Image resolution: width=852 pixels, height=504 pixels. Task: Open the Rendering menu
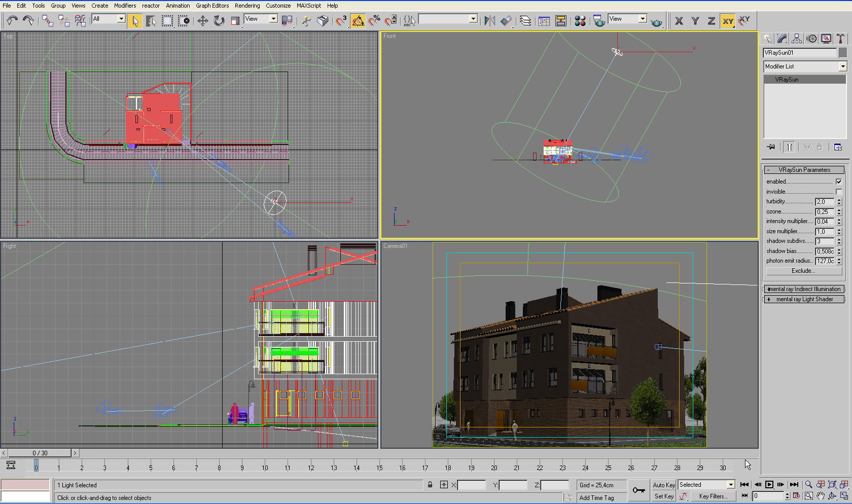[x=247, y=6]
